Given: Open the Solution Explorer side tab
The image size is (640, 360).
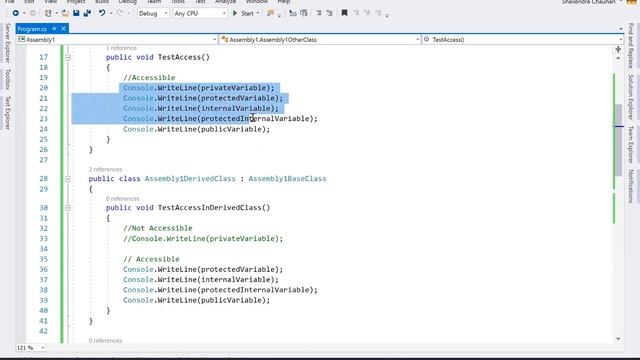Looking at the screenshot, I should tap(631, 97).
